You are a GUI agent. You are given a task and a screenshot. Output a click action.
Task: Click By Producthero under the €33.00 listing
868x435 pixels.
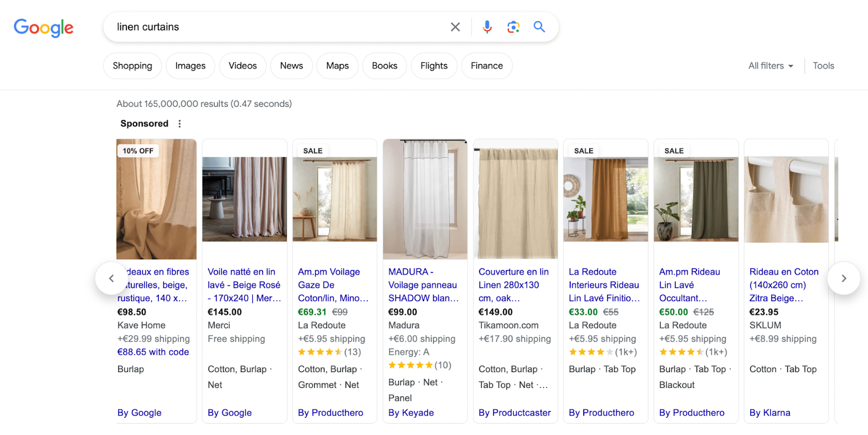click(x=602, y=413)
